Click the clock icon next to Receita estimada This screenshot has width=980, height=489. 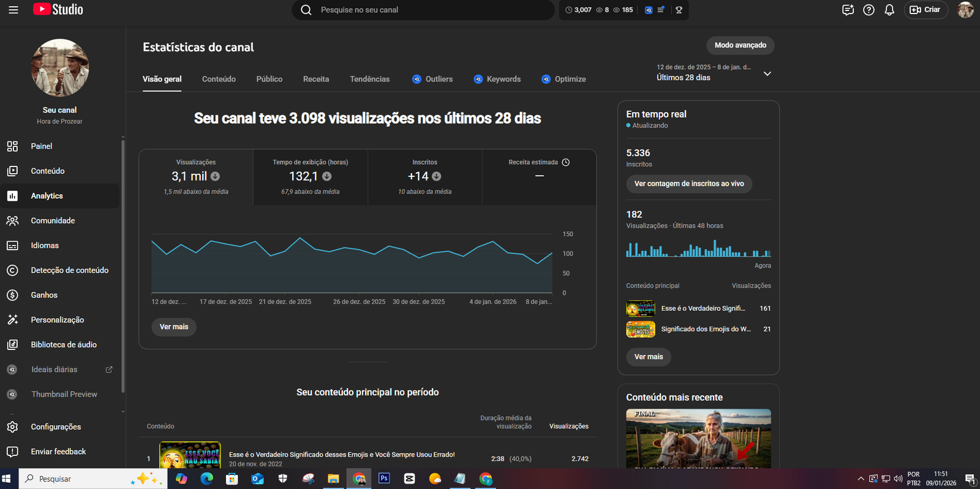pyautogui.click(x=566, y=162)
